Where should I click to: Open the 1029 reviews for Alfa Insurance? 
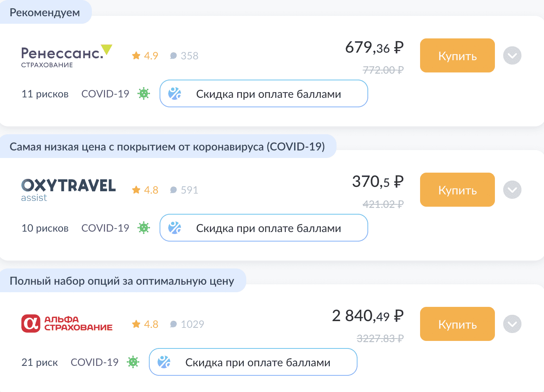coord(187,324)
